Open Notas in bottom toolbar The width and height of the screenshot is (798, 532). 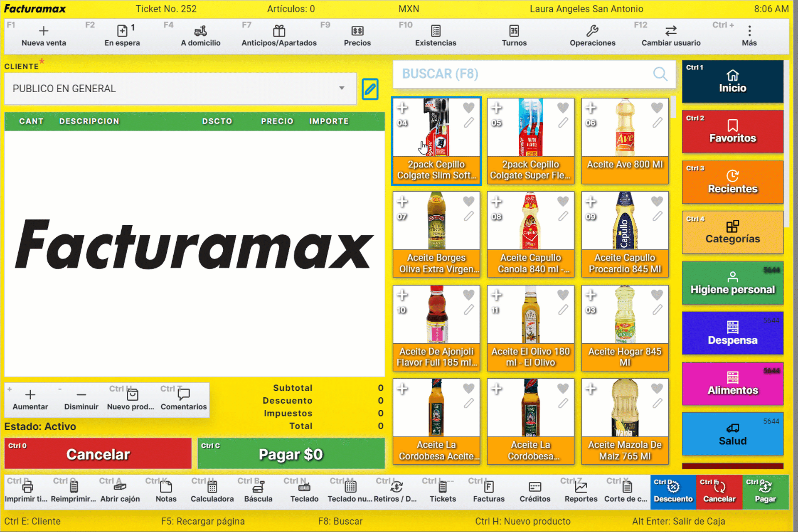pyautogui.click(x=166, y=491)
